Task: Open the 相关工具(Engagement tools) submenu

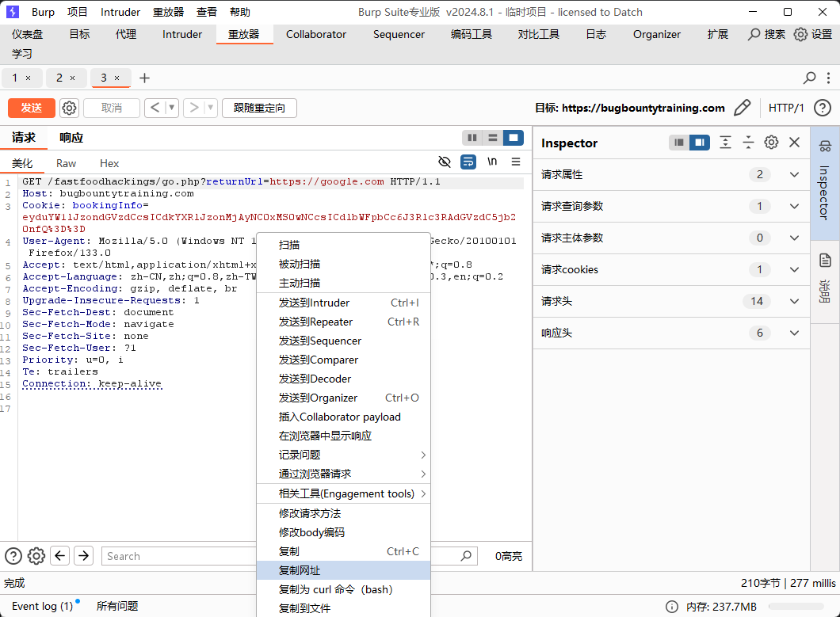Action: [x=343, y=493]
